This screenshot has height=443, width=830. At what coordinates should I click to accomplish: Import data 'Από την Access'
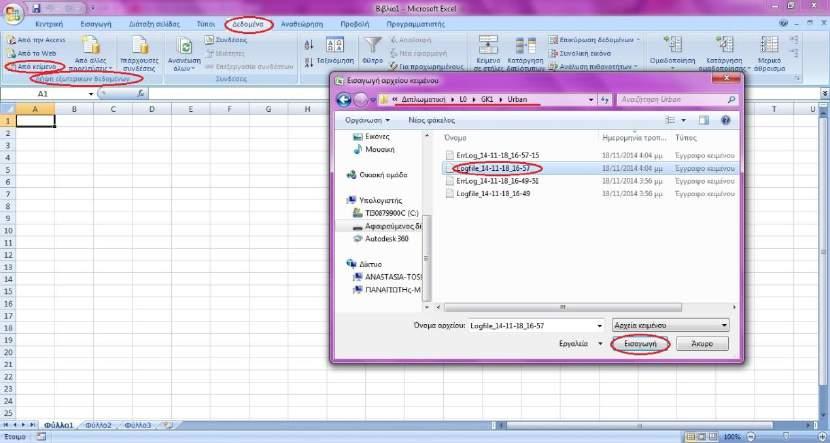pyautogui.click(x=36, y=40)
